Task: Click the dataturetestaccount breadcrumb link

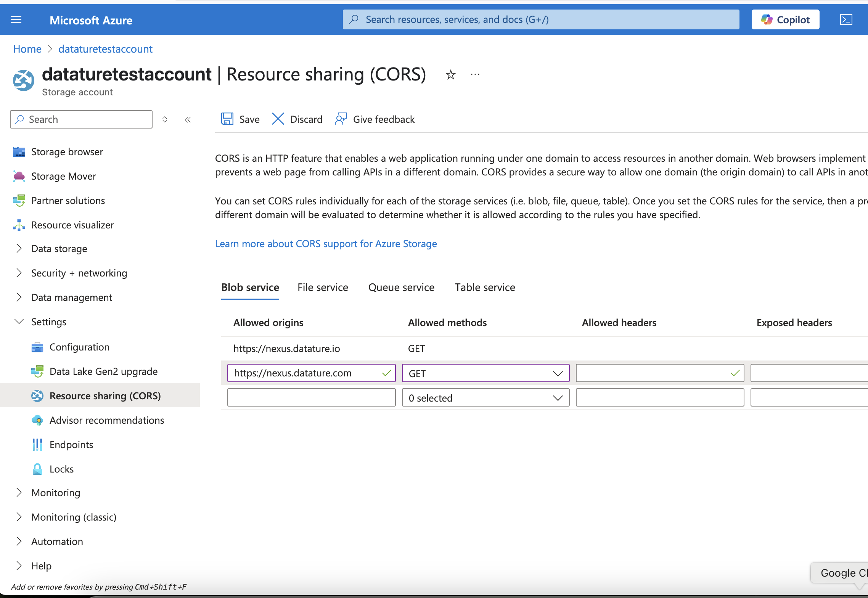Action: click(105, 49)
